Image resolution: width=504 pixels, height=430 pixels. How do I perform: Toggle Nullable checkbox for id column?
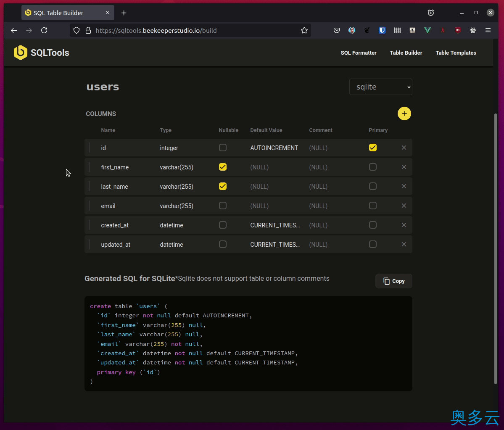pos(223,148)
